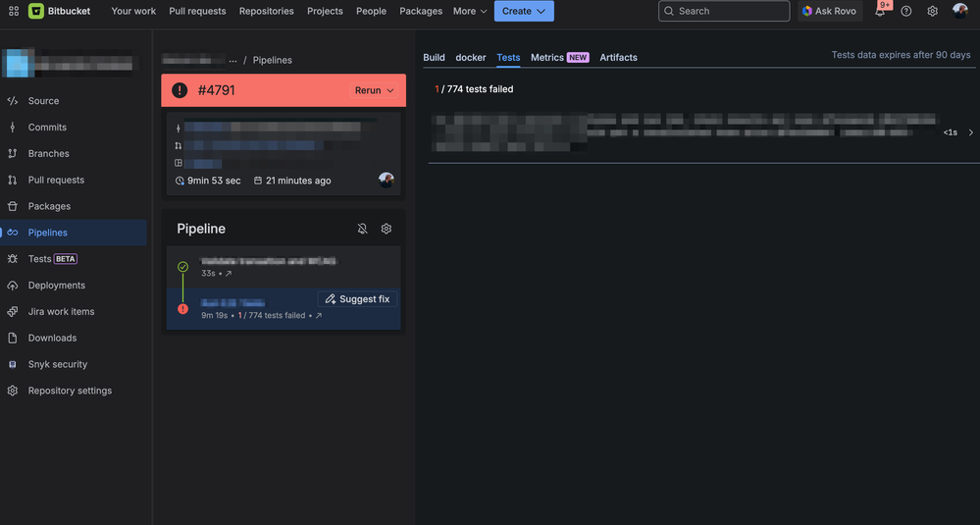Click the Pipelines breadcrumb link

pyautogui.click(x=273, y=60)
